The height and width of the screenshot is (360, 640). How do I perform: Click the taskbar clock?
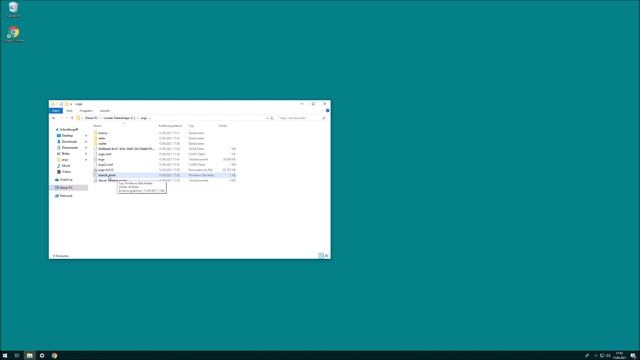[x=619, y=356]
